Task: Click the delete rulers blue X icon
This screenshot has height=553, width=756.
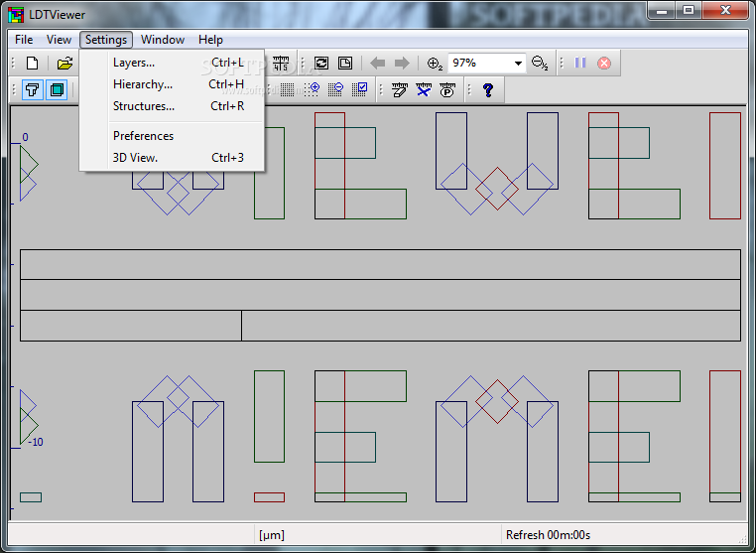Action: point(424,89)
